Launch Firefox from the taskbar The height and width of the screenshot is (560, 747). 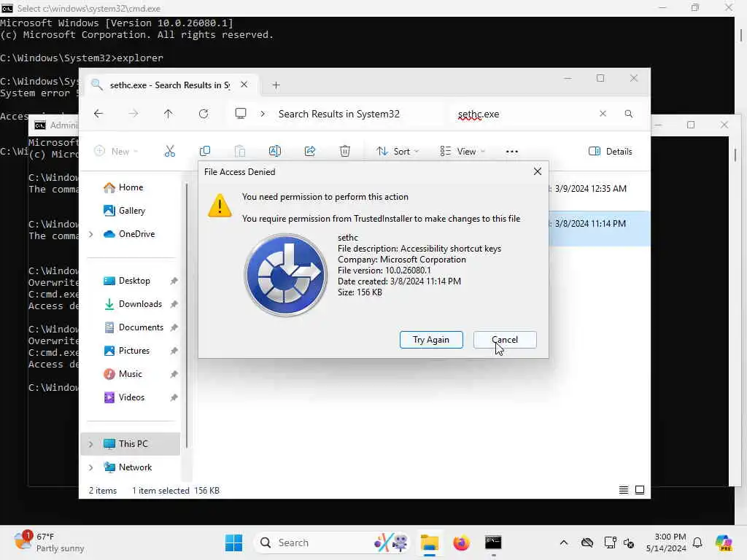[461, 542]
